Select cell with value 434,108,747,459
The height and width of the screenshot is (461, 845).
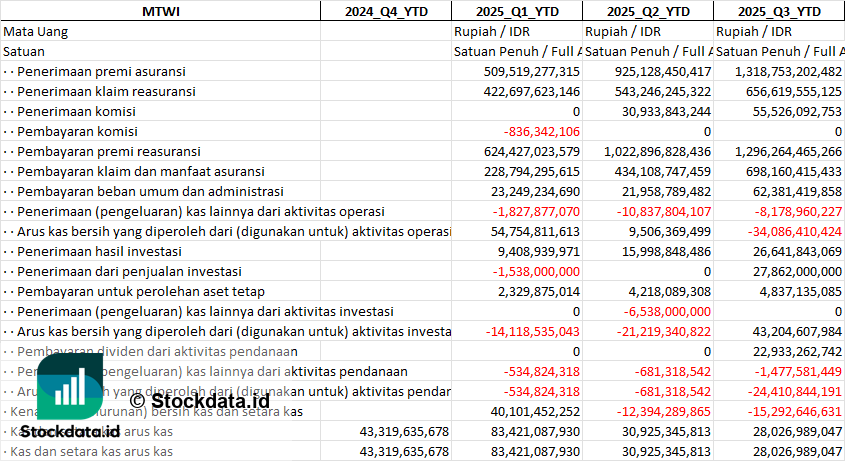(648, 171)
